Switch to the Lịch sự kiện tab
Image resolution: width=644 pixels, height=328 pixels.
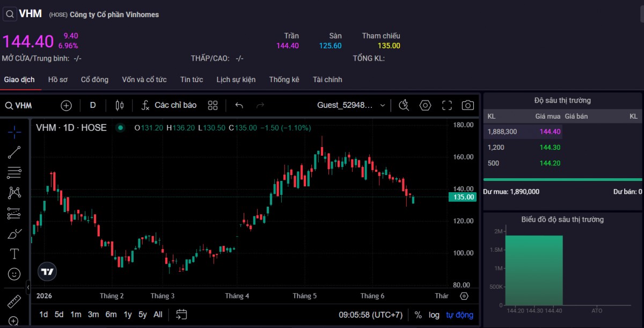(236, 79)
